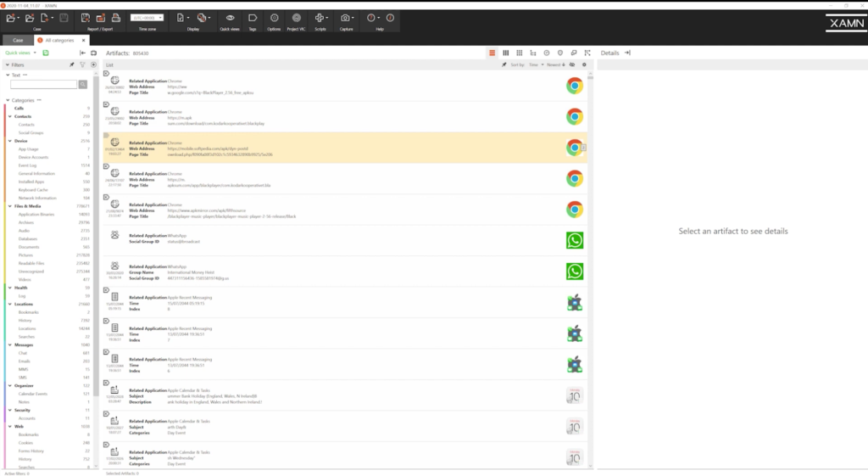Click the Display filter hide icon
This screenshot has height=476, width=868.
(203, 18)
